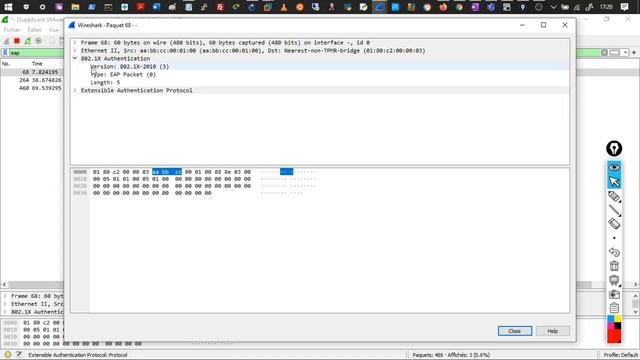Click hex offset 0010 row bytes
The width and height of the screenshot is (640, 360).
pyautogui.click(x=172, y=179)
